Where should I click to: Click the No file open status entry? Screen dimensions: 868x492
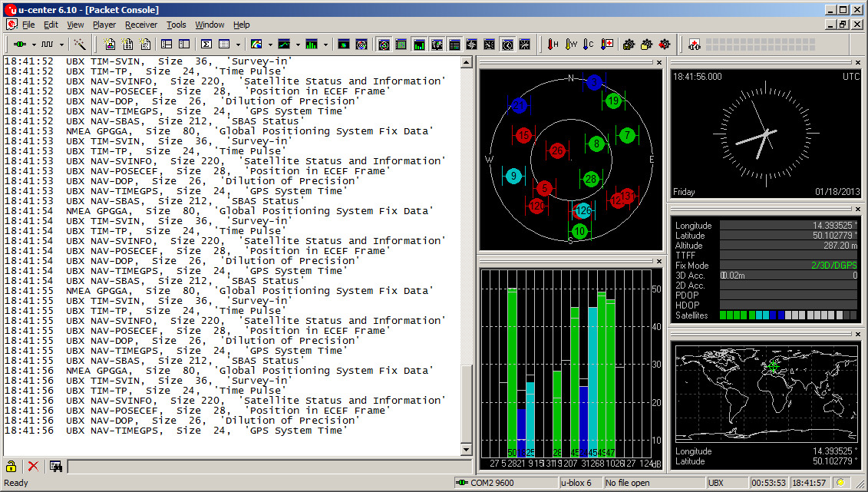tap(655, 483)
